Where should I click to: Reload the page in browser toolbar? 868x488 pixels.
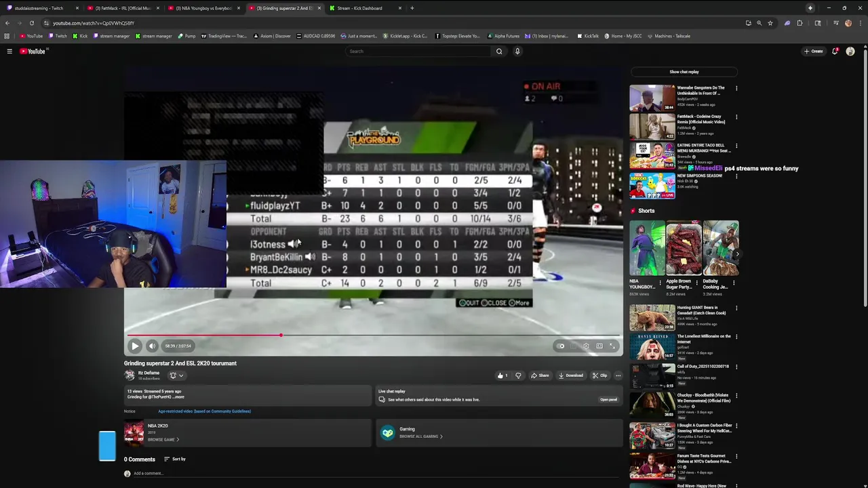point(31,23)
